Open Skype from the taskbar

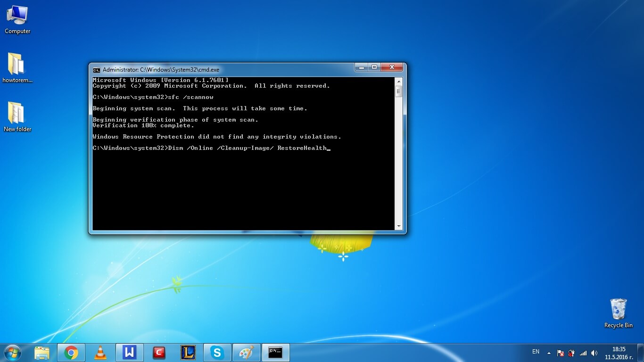(x=217, y=353)
